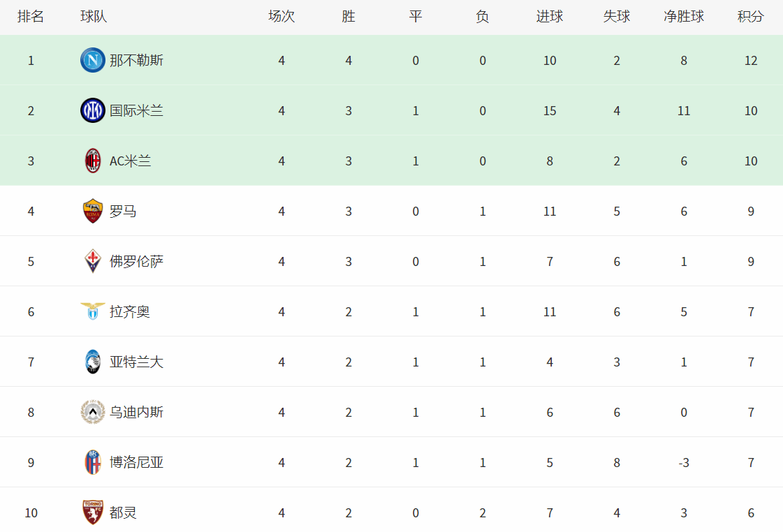Click the Fiorentina logo icon

click(93, 262)
